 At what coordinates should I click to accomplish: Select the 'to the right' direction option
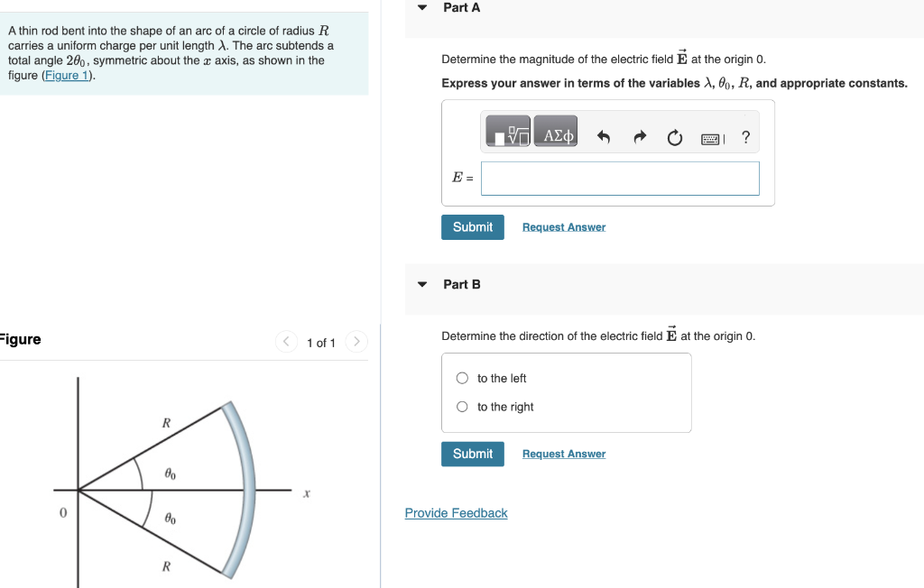point(461,407)
